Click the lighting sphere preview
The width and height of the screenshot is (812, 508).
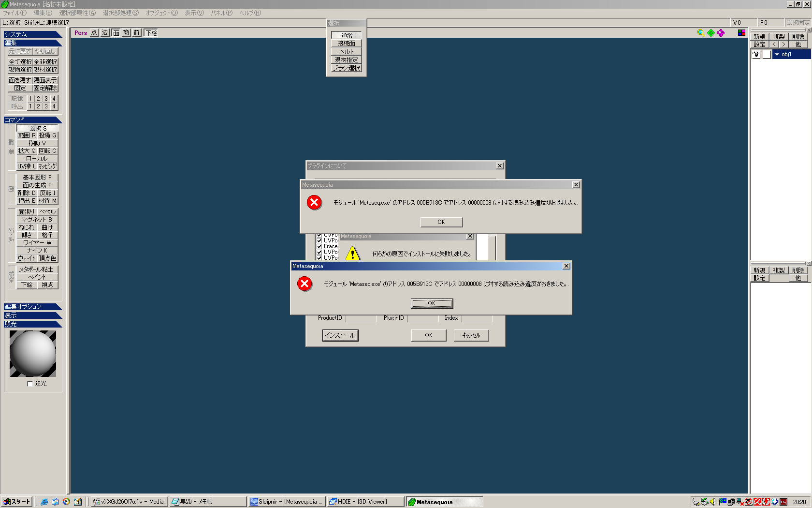33,354
